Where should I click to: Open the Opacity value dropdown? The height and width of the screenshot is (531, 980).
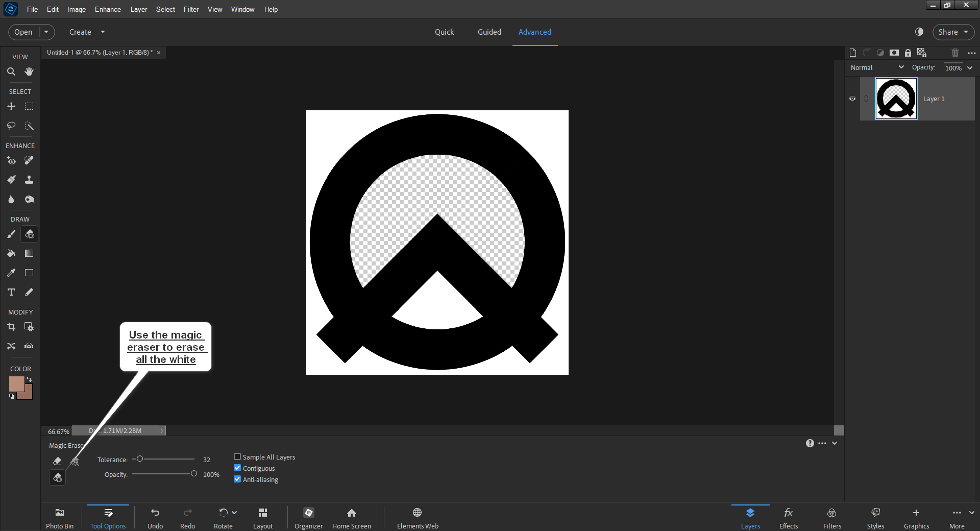pyautogui.click(x=970, y=67)
